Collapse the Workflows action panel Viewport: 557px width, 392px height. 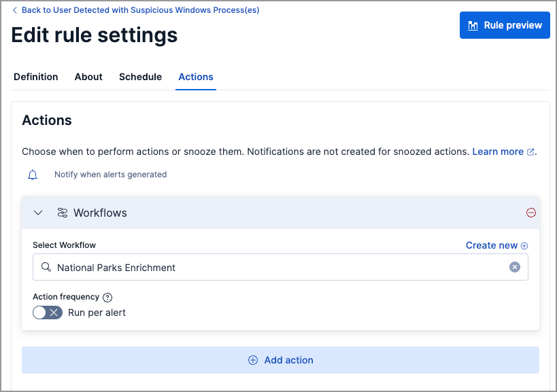[x=38, y=213]
